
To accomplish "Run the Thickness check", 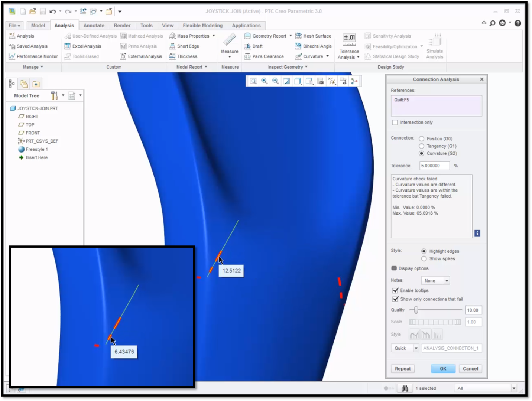I will (x=183, y=56).
